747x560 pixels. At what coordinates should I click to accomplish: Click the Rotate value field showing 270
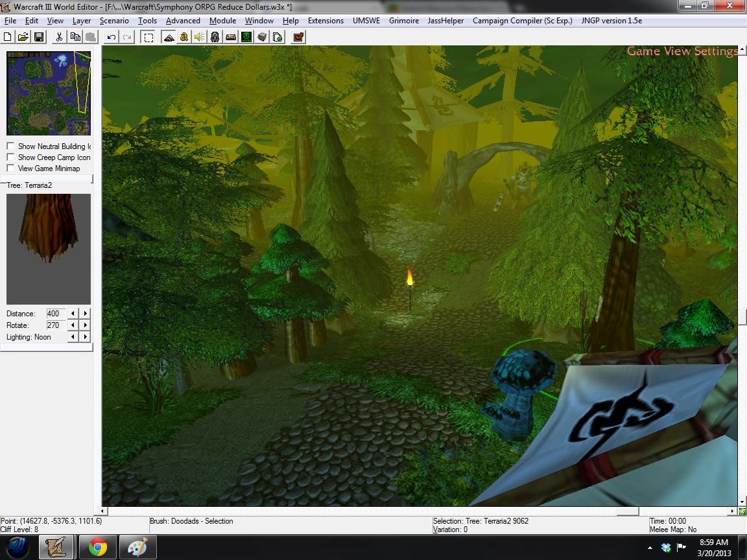[54, 325]
